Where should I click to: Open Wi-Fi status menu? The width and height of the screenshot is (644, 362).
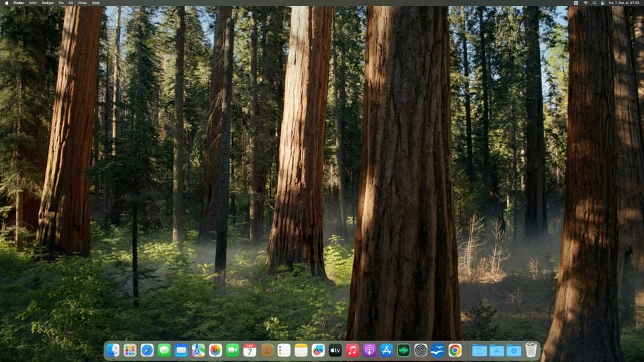pyautogui.click(x=585, y=3)
